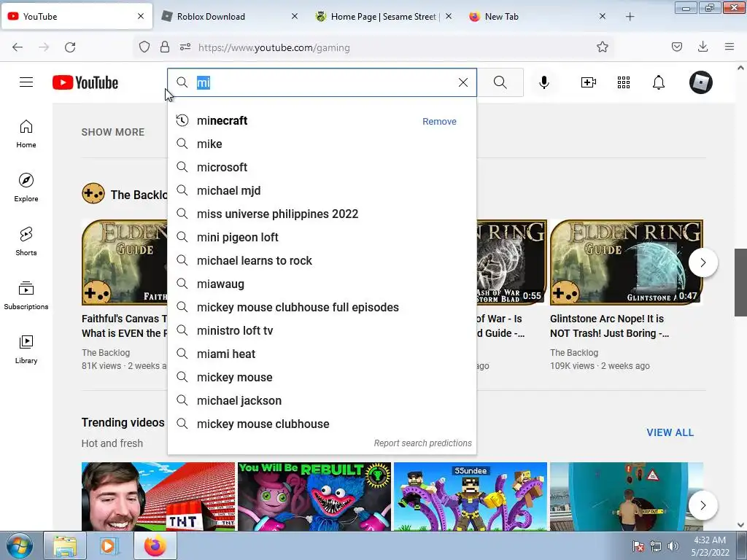Click the browser address bar URL
747x560 pixels.
(x=274, y=47)
